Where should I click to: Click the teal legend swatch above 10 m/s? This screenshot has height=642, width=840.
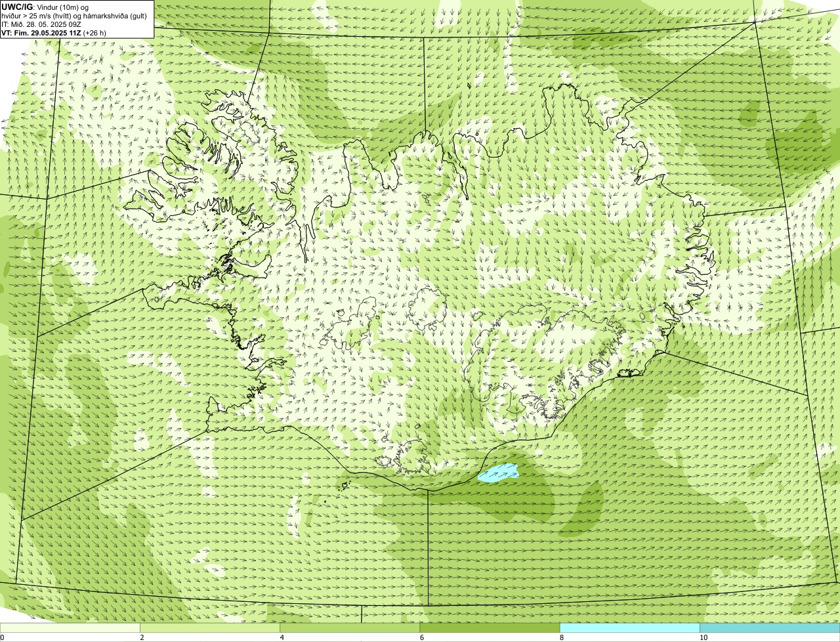coord(770,628)
